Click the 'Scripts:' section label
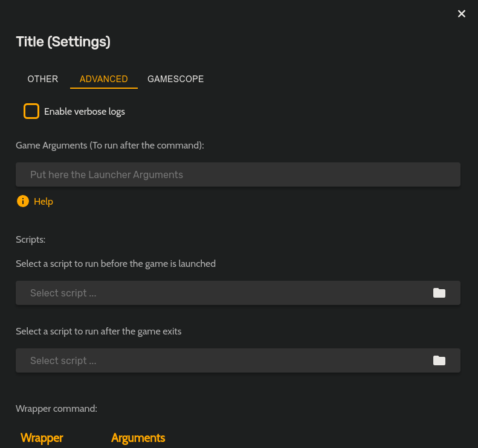The width and height of the screenshot is (478, 448). (31, 240)
